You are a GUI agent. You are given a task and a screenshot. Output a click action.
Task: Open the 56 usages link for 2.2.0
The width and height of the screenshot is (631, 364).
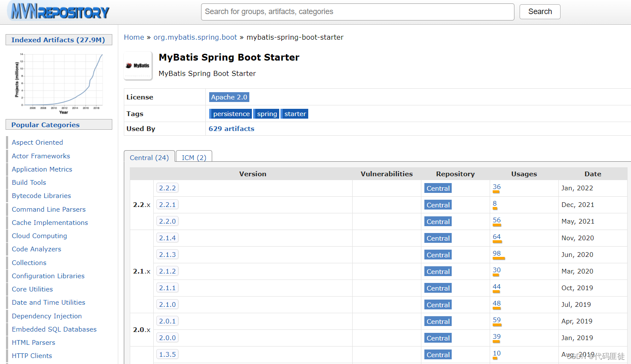pos(497,220)
